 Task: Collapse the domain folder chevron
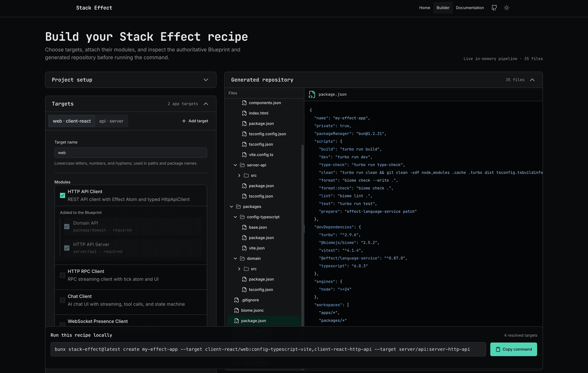[x=235, y=259]
